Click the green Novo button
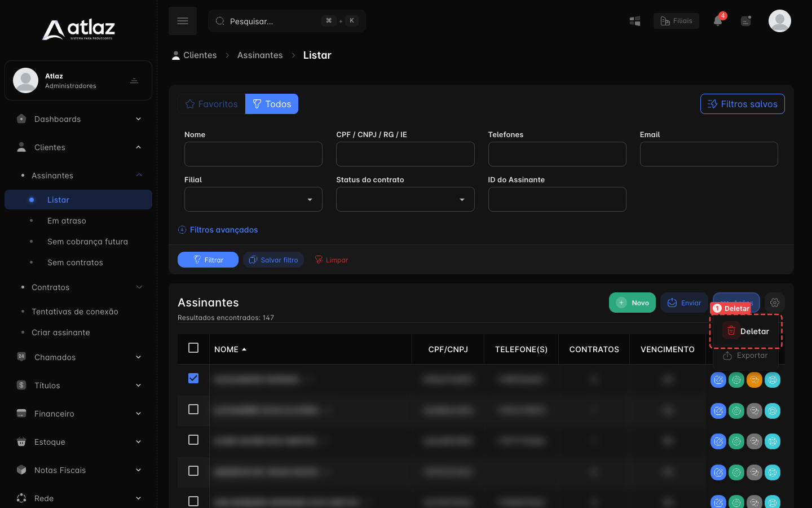Image resolution: width=812 pixels, height=508 pixels. pos(632,303)
